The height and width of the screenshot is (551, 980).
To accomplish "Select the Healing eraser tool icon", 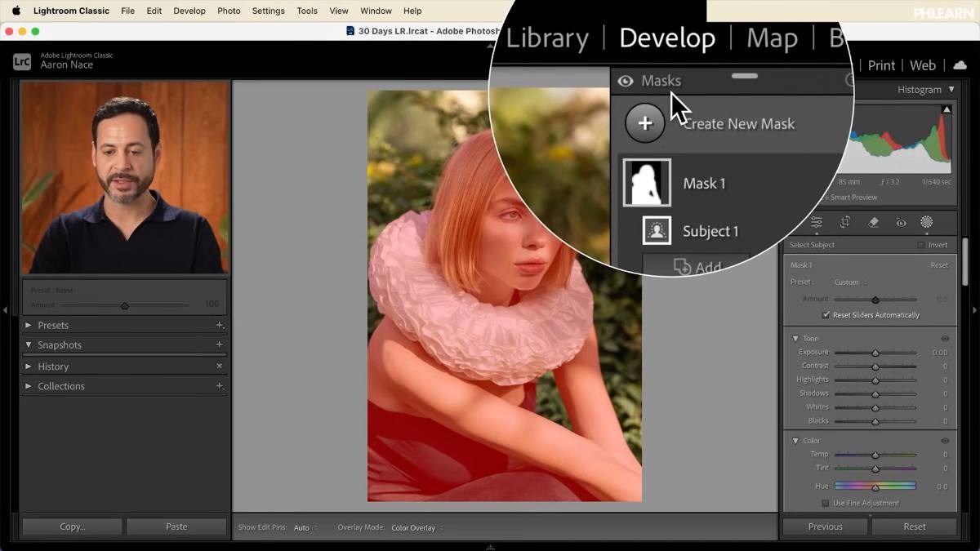I will [x=873, y=222].
